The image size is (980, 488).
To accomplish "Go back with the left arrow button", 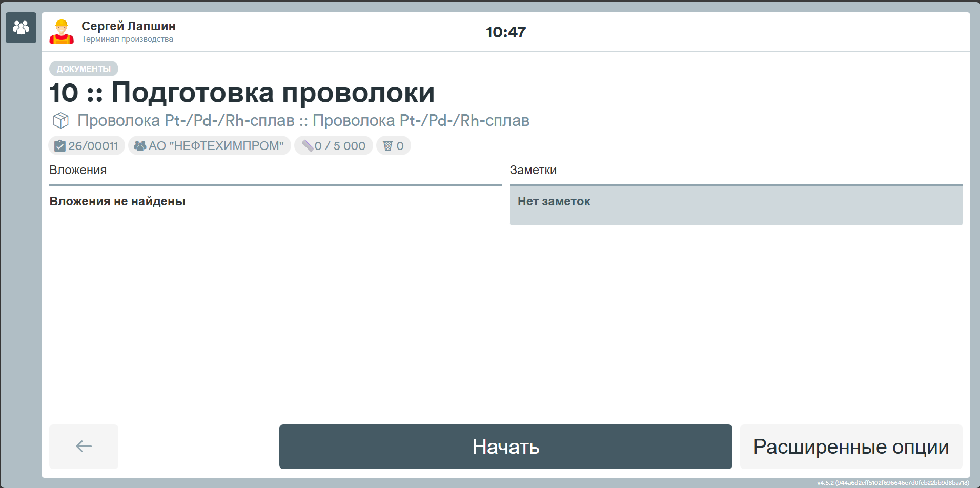I will click(84, 447).
